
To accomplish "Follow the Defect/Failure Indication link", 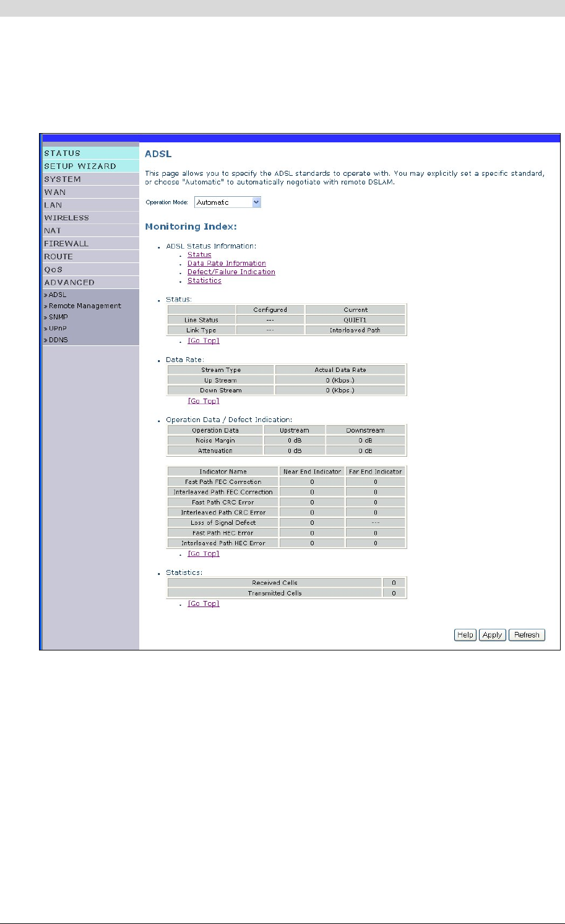I will click(x=231, y=272).
